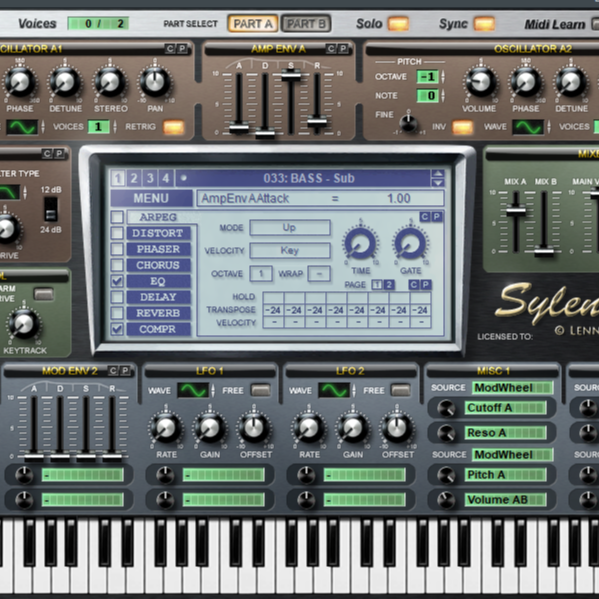The height and width of the screenshot is (599, 599).
Task: Open the DELAY effect tab
Action: click(x=159, y=297)
